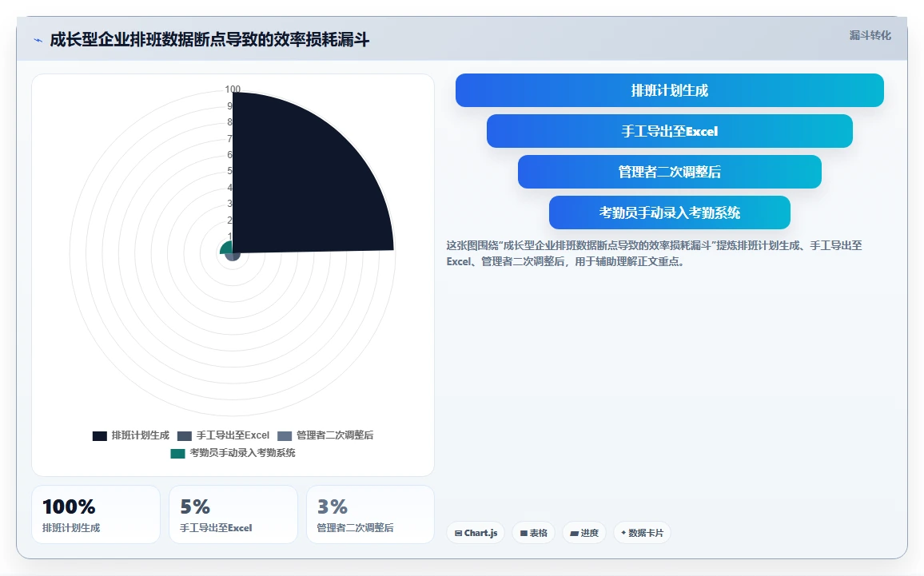Select the 管理者二次调整后 funnel bar
This screenshot has width=924, height=576.
click(670, 172)
